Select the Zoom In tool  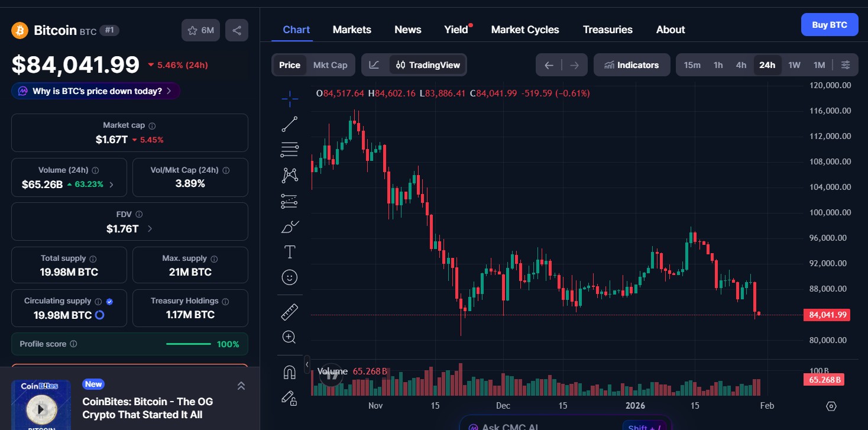[289, 337]
